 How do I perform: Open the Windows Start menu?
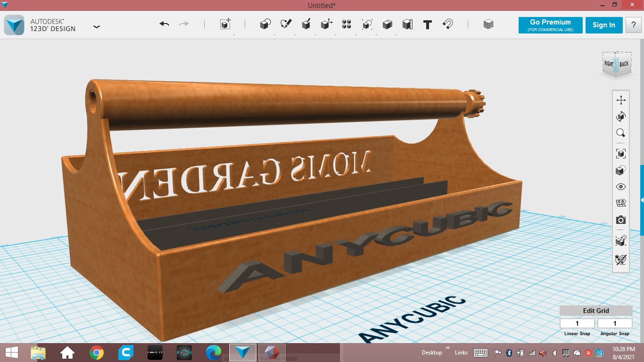click(11, 353)
